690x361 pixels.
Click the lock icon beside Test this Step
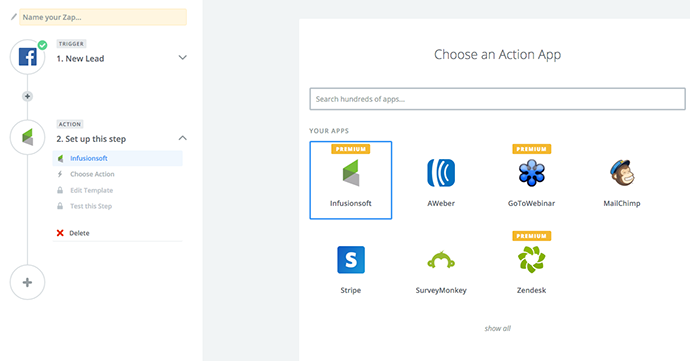60,206
